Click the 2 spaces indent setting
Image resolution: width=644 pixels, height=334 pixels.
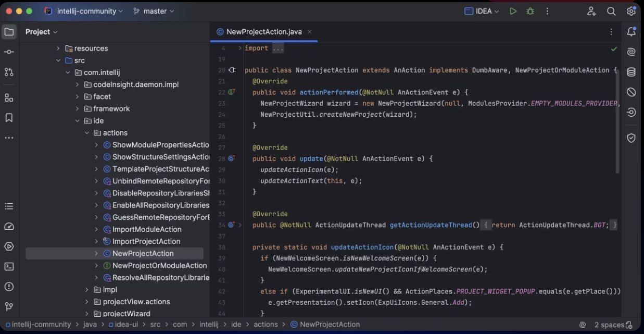coord(609,325)
